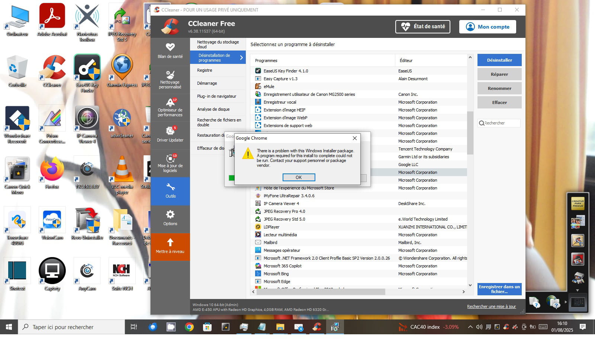Open the Corbeille recycle bin icon

point(17,71)
